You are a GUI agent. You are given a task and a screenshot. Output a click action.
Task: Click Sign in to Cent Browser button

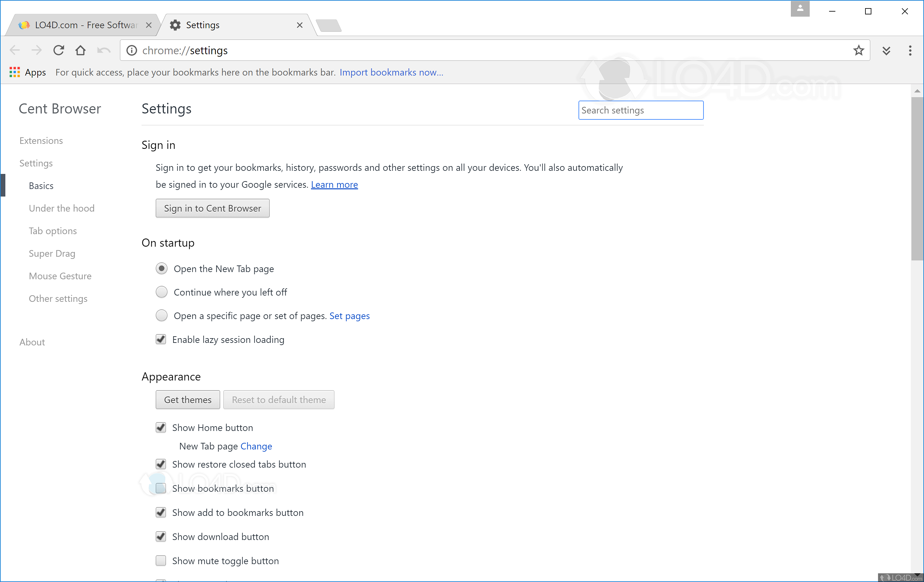click(212, 208)
